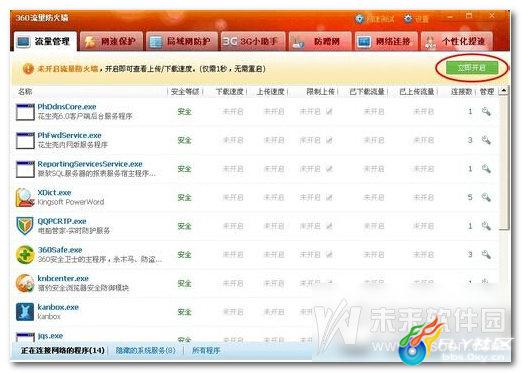Click the knbcenter.exe browser icon
This screenshot has width=522, height=373.
click(x=25, y=283)
